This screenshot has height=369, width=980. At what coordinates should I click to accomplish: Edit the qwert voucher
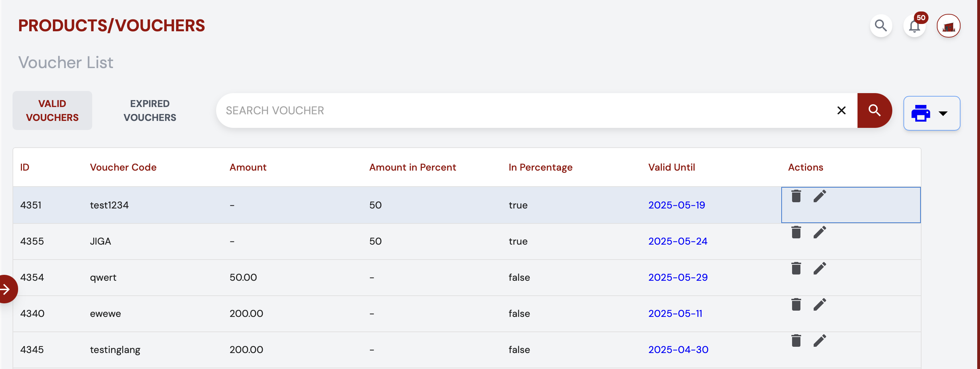820,268
